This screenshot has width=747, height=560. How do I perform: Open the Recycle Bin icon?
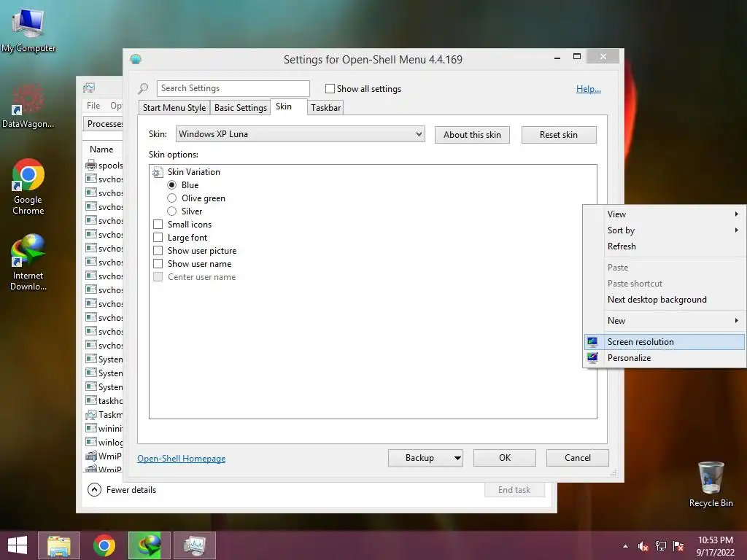711,484
